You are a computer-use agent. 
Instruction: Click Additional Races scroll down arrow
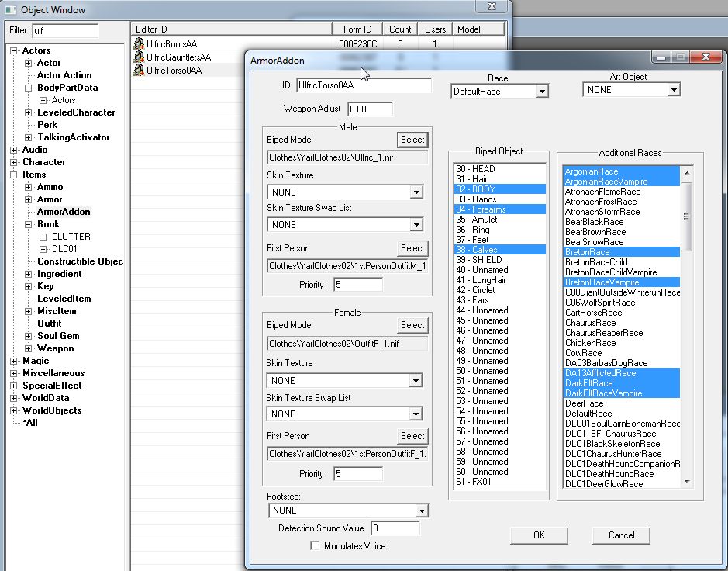[687, 483]
